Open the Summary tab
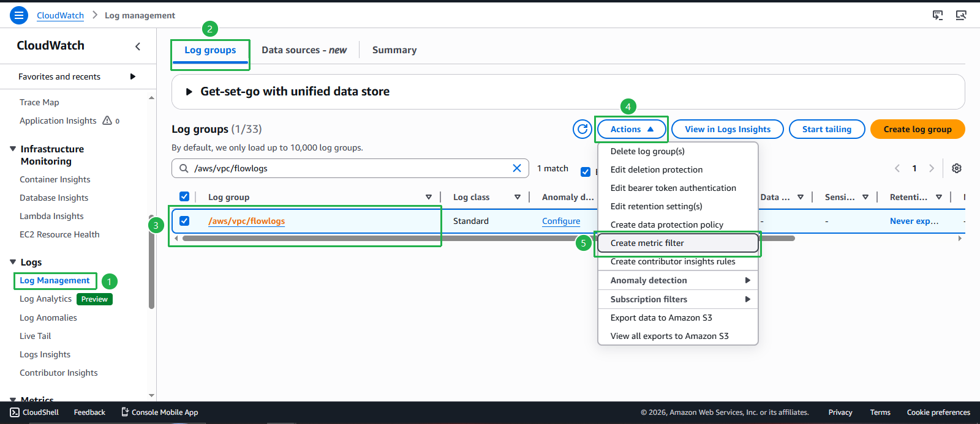 coord(394,50)
